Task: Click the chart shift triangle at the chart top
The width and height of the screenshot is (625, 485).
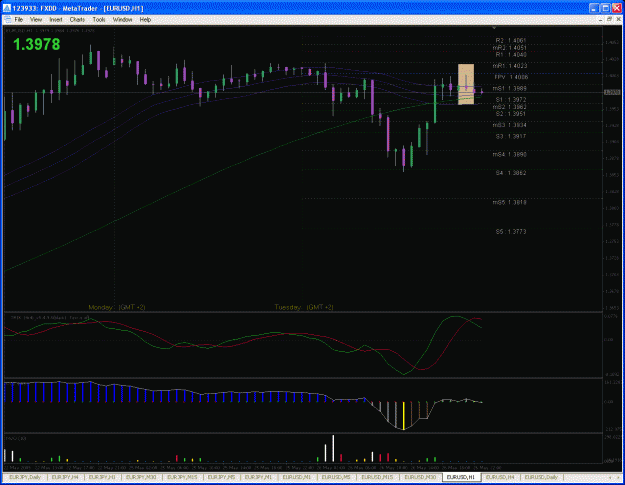Action: (494, 28)
